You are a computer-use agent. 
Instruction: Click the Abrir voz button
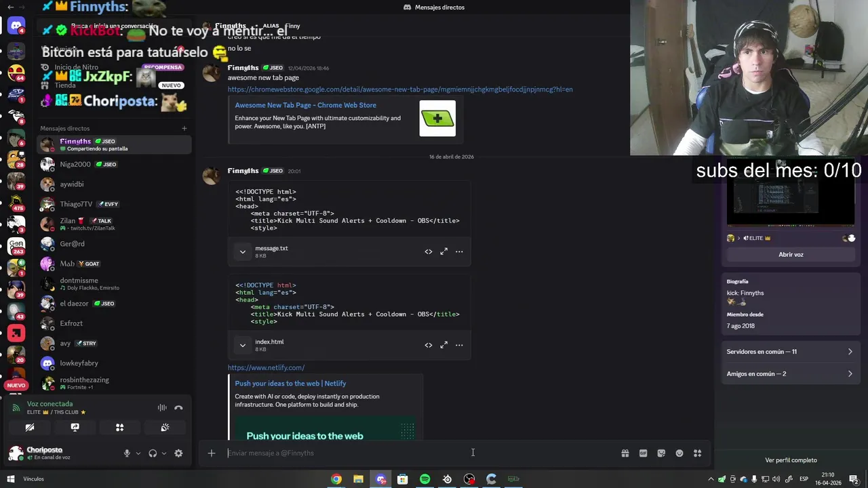[x=791, y=254]
